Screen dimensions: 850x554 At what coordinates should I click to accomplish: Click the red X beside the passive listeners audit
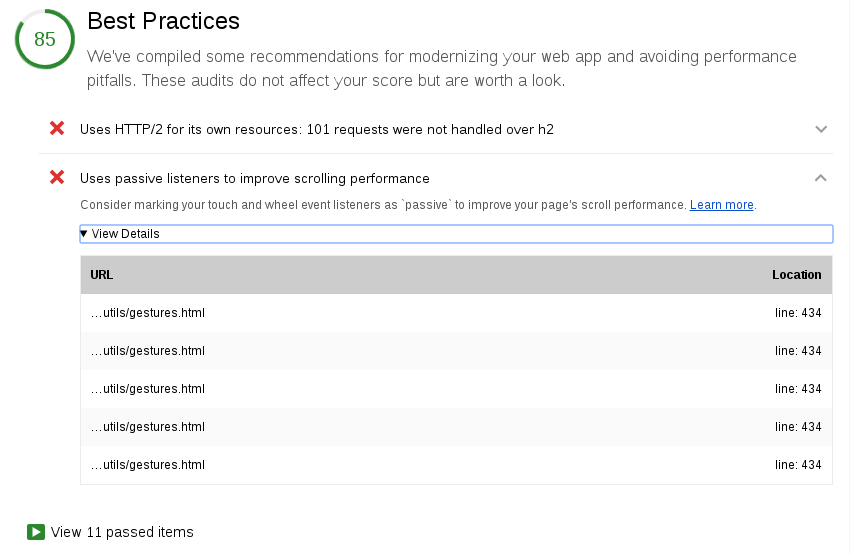(57, 178)
